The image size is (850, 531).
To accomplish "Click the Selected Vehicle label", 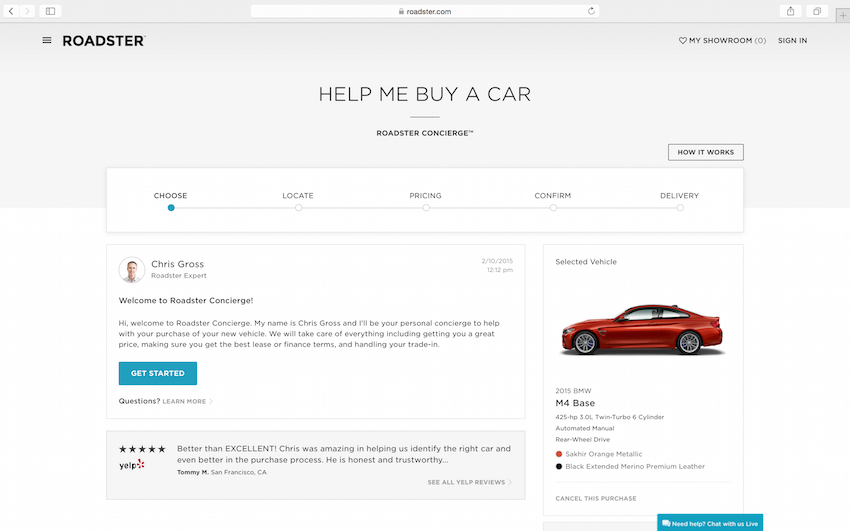I will click(x=586, y=262).
